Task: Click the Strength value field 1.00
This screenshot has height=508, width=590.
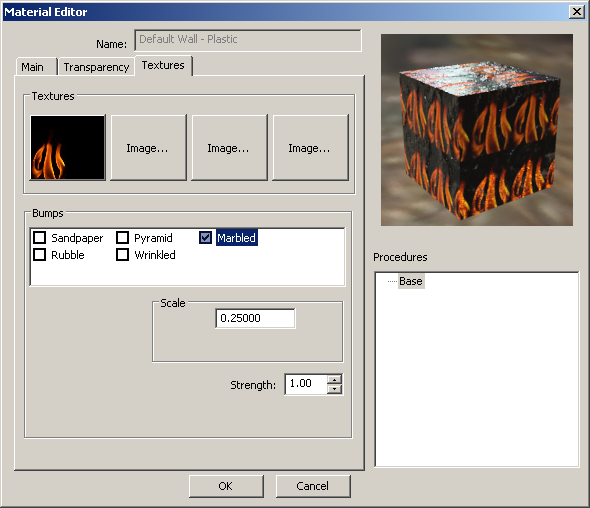Action: point(306,384)
